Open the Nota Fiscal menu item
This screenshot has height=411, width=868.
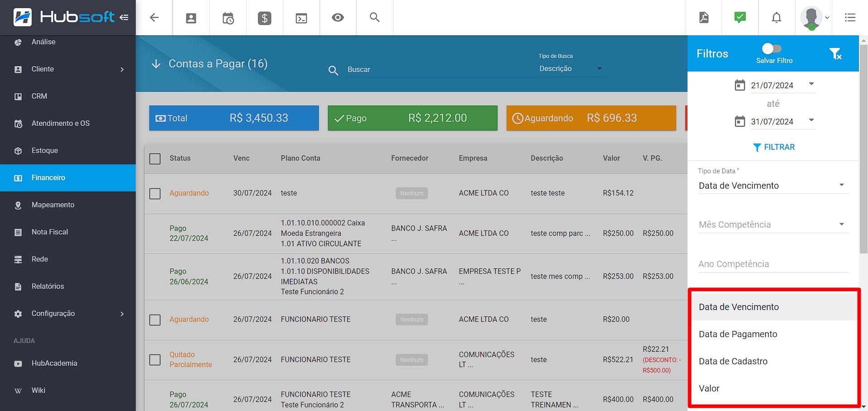[x=68, y=232]
